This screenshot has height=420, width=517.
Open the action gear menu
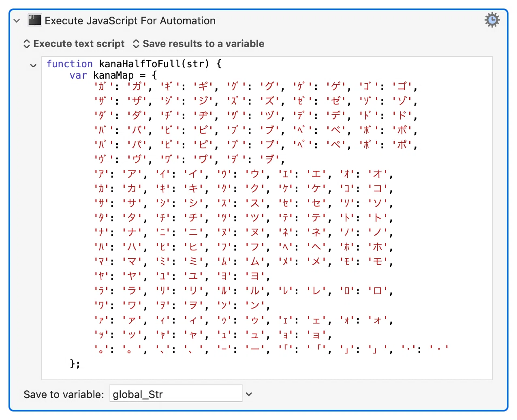point(492,20)
